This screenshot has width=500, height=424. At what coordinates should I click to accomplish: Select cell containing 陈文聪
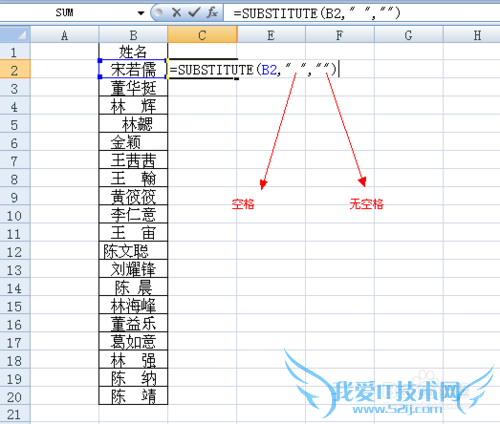pos(133,251)
